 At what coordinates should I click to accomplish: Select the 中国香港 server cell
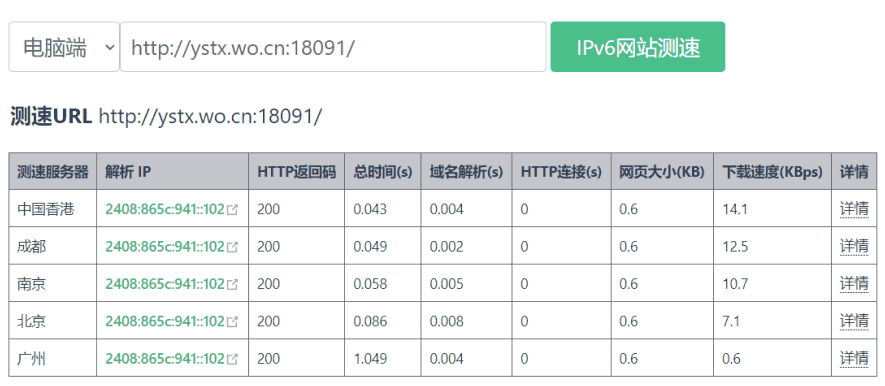point(52,209)
